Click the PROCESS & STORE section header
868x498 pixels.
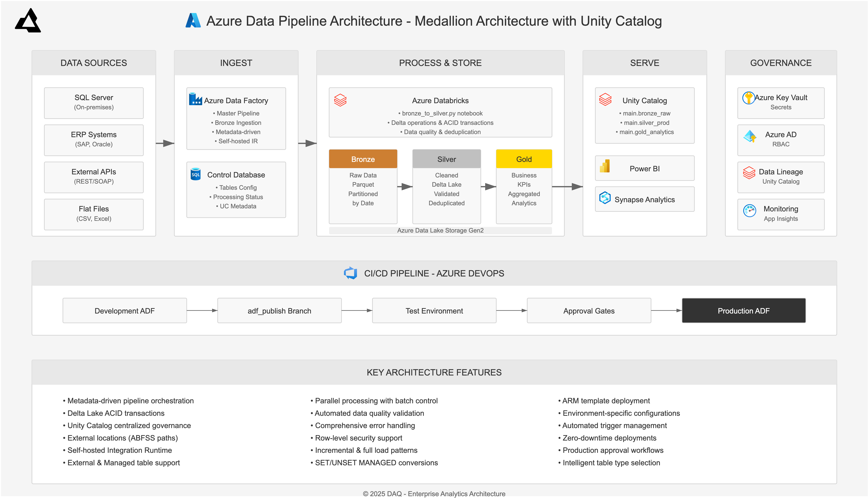(x=440, y=63)
